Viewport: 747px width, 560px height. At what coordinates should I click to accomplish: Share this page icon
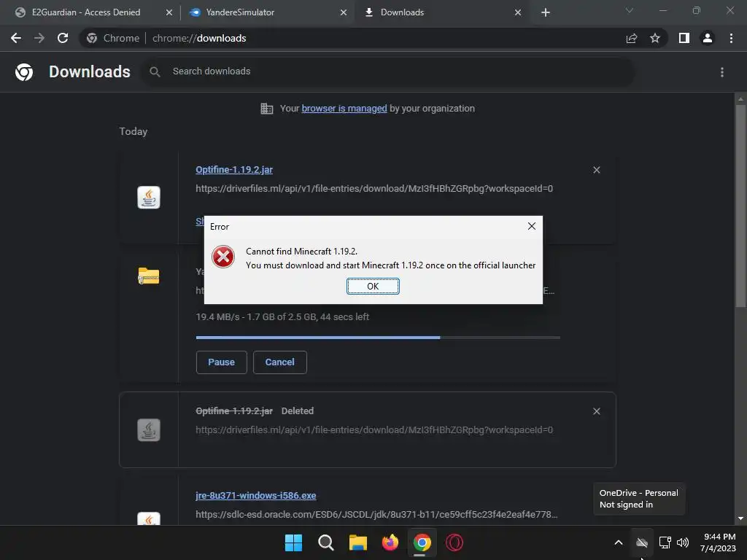click(632, 38)
